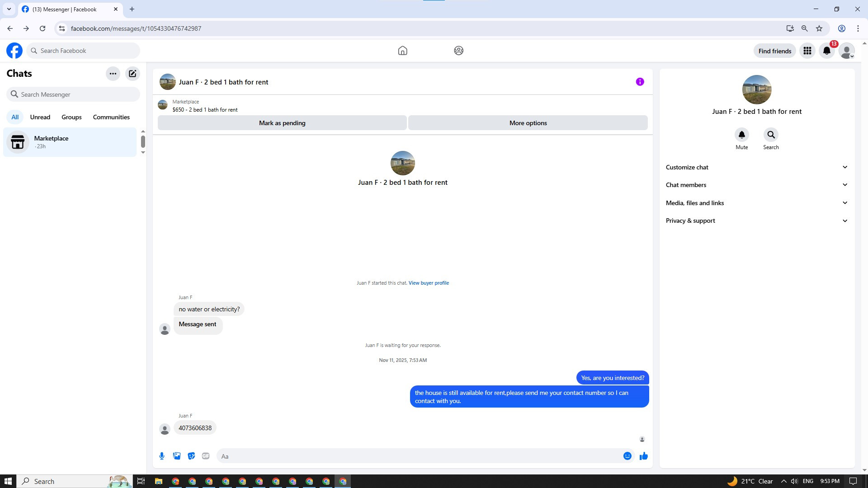
Task: Send a thumbs-up like
Action: point(643,456)
